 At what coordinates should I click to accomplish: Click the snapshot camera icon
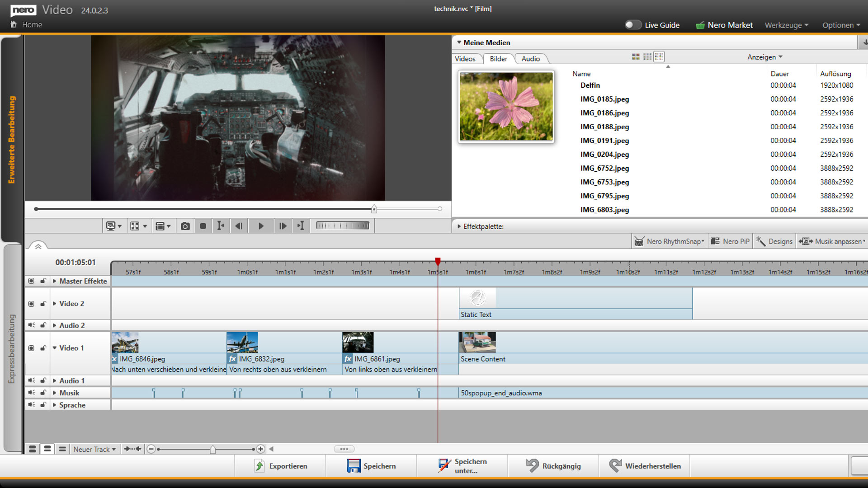pos(185,226)
